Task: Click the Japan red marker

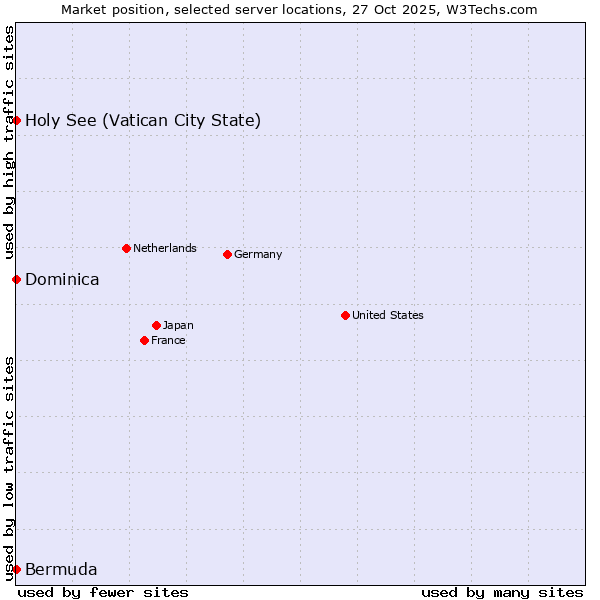Action: click(x=156, y=325)
